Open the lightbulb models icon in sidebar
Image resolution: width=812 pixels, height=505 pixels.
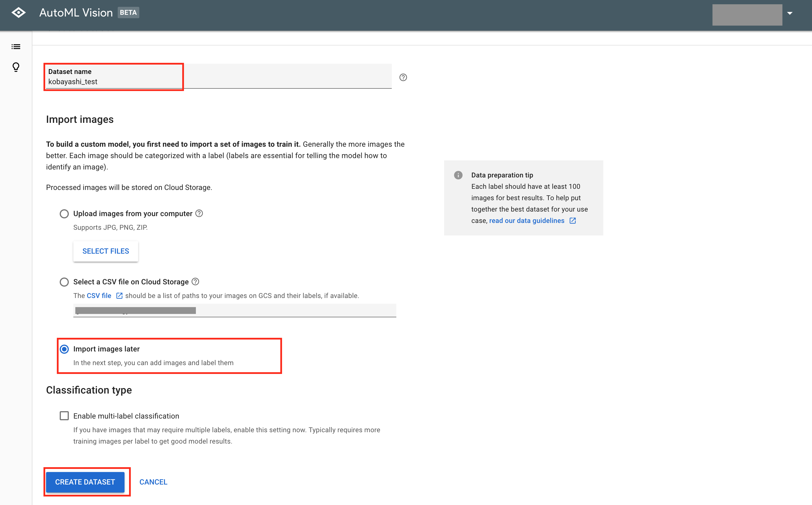tap(16, 67)
